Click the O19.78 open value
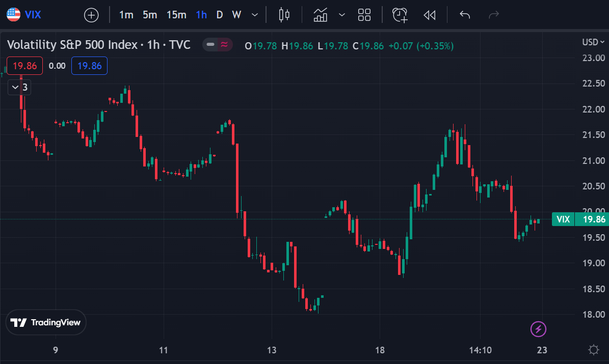 click(x=260, y=46)
